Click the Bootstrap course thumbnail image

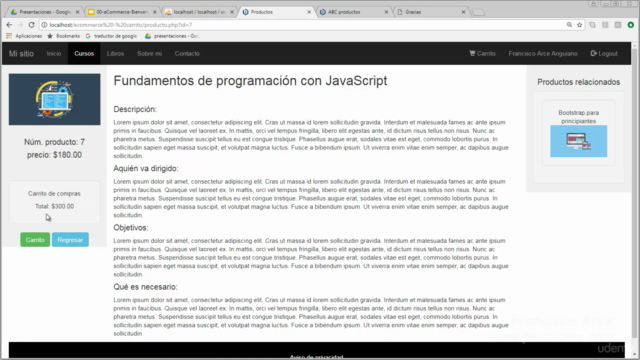pyautogui.click(x=578, y=141)
